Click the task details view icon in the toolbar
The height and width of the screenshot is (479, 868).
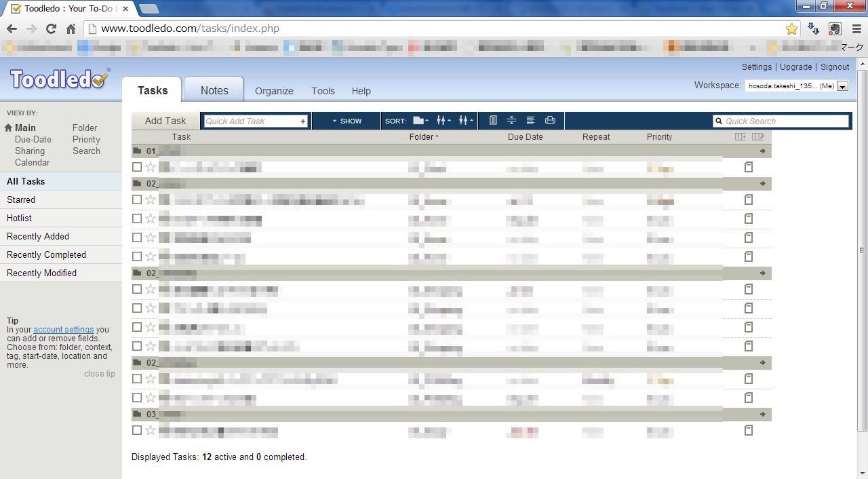(493, 121)
